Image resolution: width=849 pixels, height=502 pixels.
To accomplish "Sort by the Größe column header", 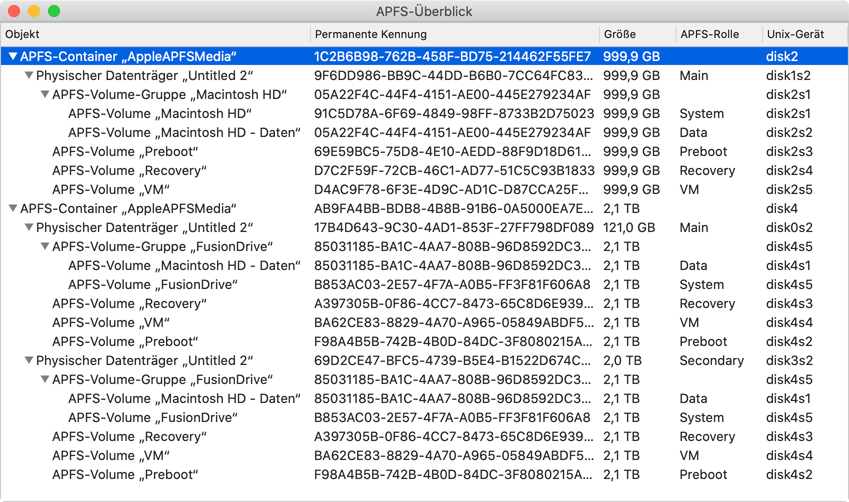I will [637, 34].
